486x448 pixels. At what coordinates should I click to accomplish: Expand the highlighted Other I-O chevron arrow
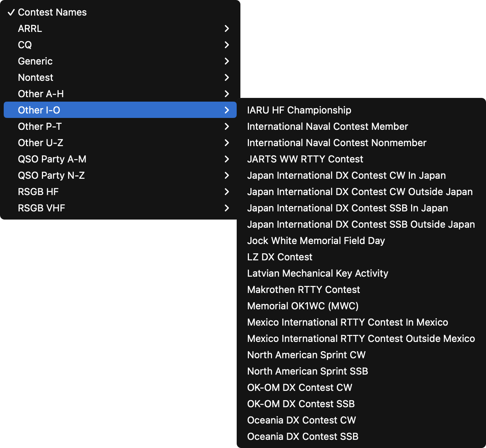227,110
